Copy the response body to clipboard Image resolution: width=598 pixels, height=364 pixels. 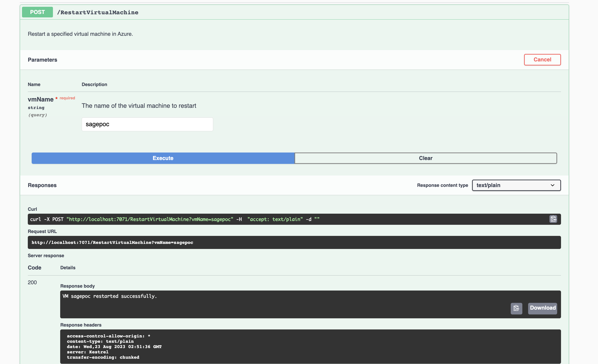click(x=516, y=308)
